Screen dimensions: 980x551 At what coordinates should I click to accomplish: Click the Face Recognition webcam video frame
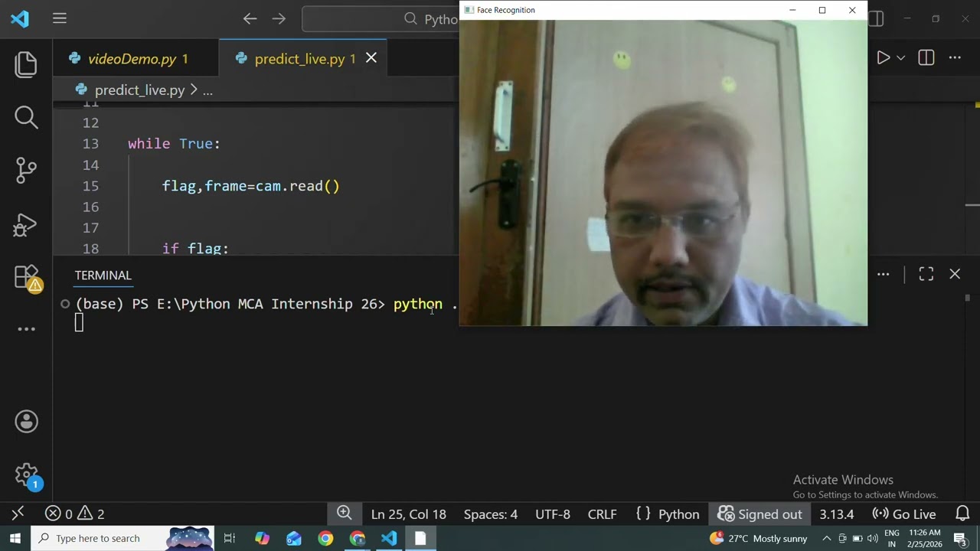[x=663, y=173]
